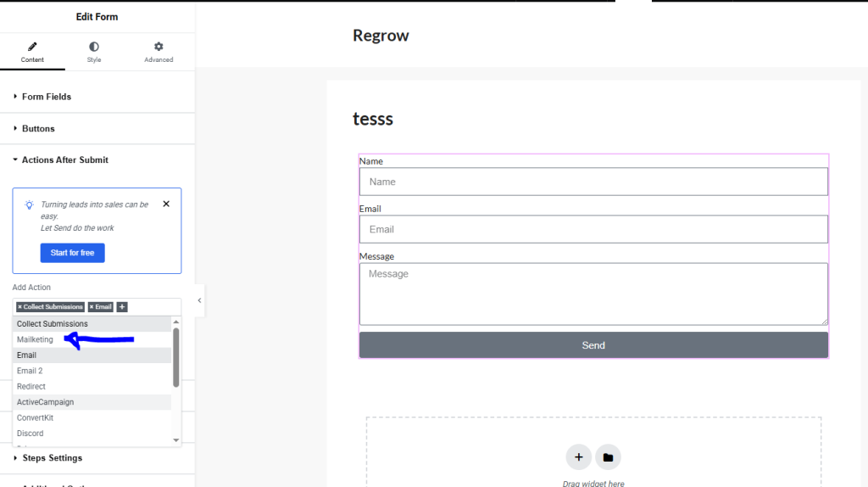Screen dimensions: 868x487
Task: Remove the Email action tag
Action: [92, 307]
